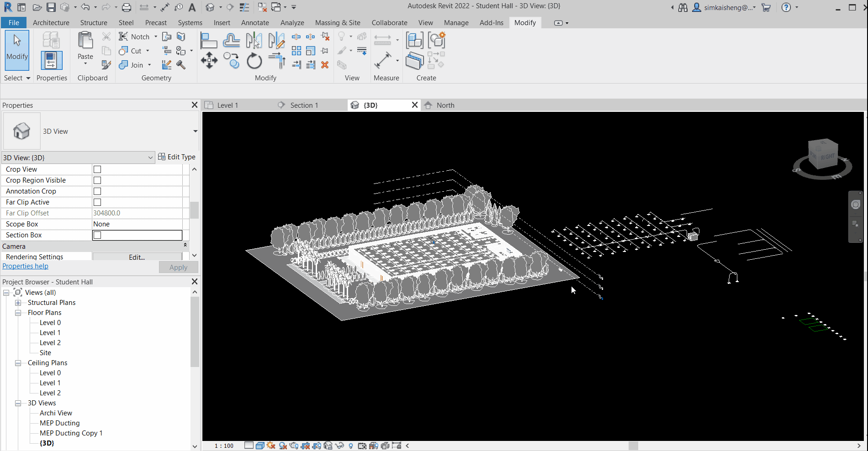This screenshot has height=451, width=868.
Task: Click the Measure Between Two References icon
Action: click(382, 60)
